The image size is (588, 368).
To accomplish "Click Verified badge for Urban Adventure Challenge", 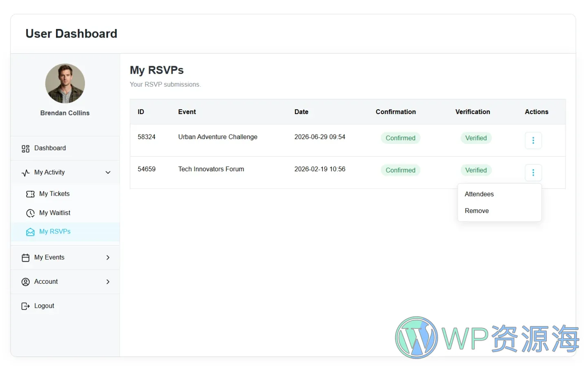I will pos(476,138).
